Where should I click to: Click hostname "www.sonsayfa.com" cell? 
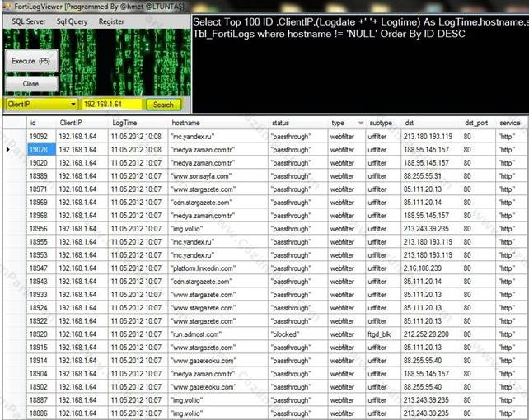tap(218, 176)
